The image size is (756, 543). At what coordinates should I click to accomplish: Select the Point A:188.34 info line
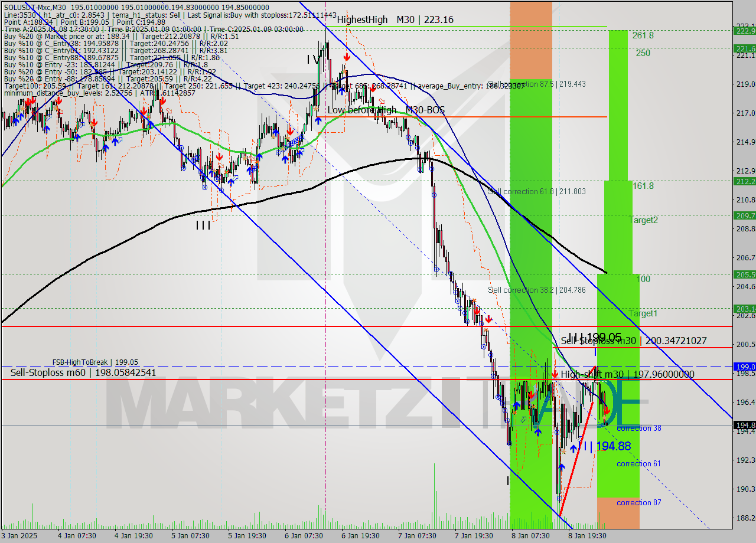click(x=84, y=22)
